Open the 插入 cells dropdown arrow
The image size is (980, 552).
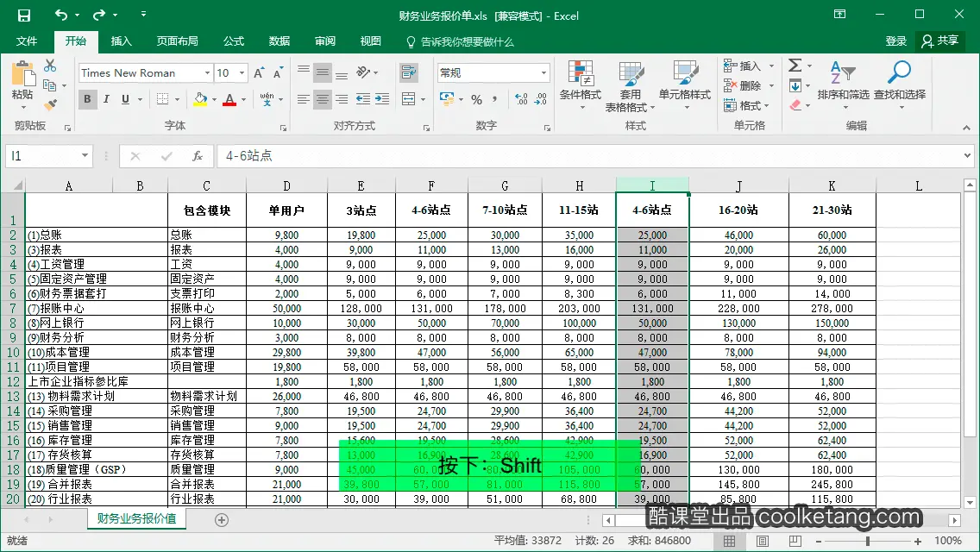(x=772, y=66)
